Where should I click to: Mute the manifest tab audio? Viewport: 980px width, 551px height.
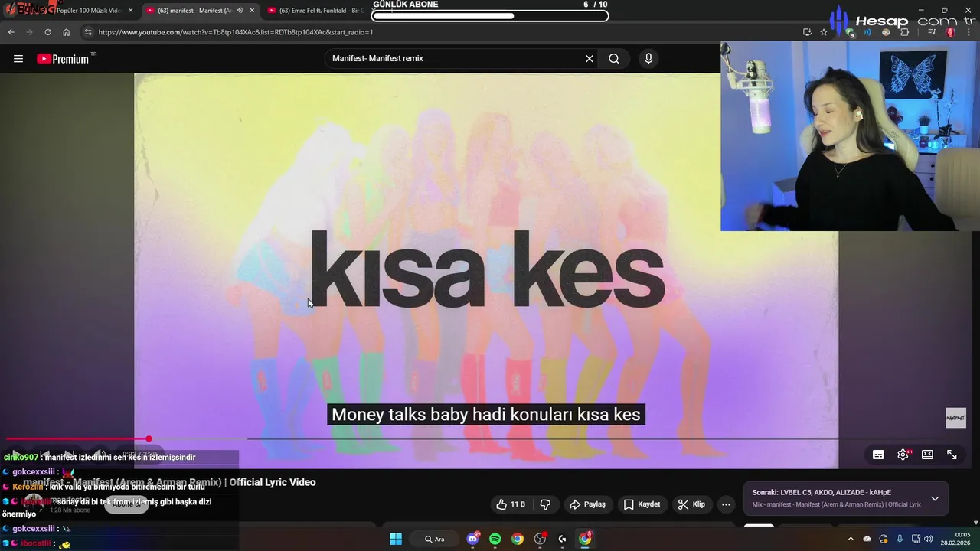[x=240, y=11]
